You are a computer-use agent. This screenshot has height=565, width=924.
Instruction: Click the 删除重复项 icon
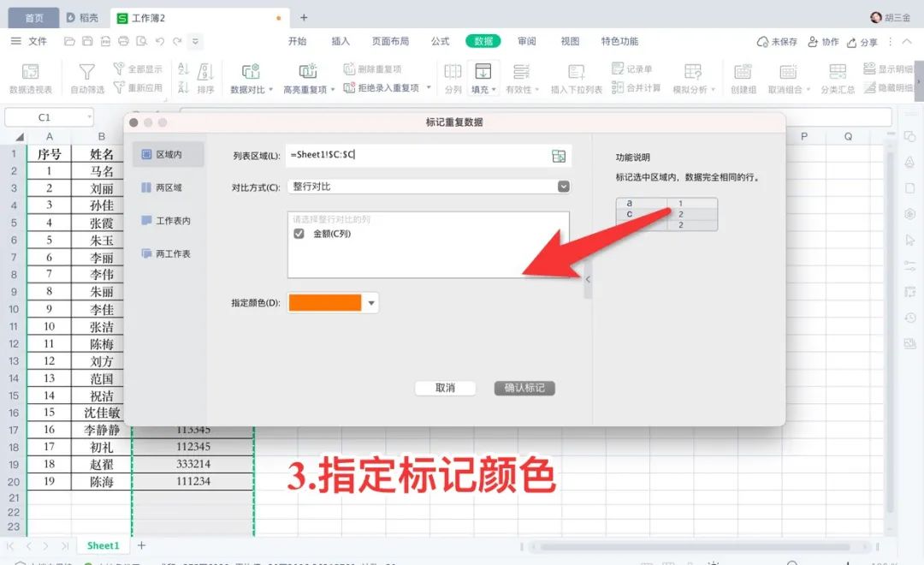(x=349, y=69)
